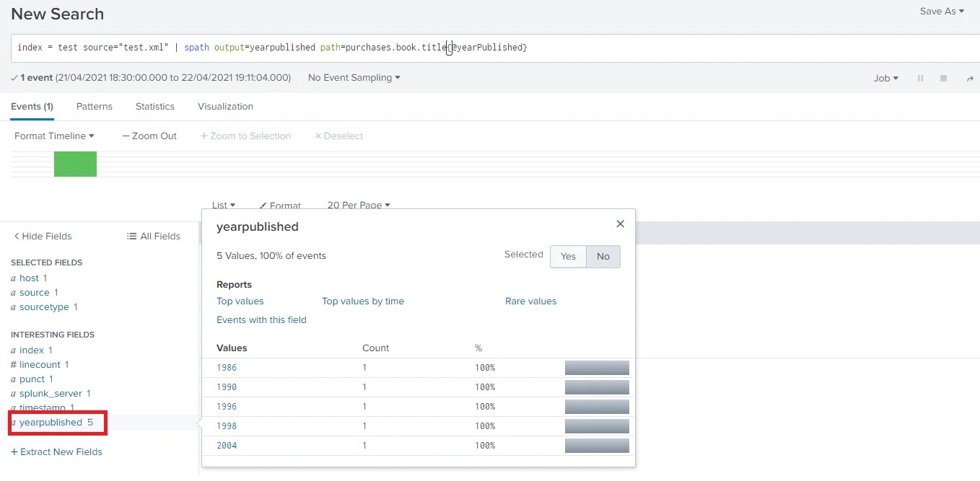Open the No Event Sampling dropdown
980x481 pixels.
coord(354,77)
